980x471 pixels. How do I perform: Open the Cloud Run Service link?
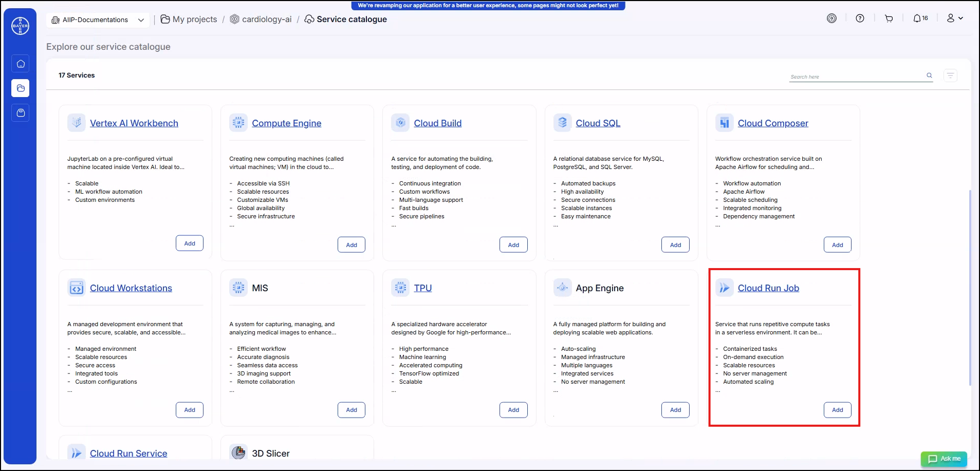128,454
